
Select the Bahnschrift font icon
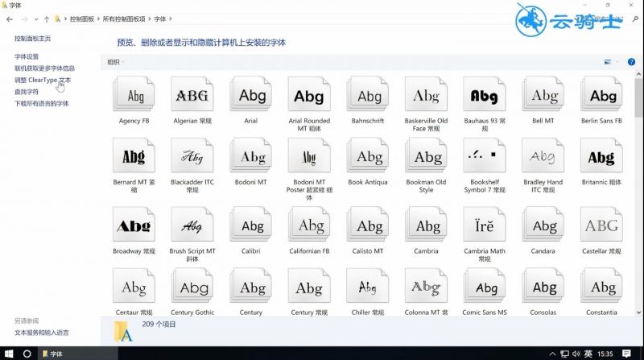click(368, 94)
